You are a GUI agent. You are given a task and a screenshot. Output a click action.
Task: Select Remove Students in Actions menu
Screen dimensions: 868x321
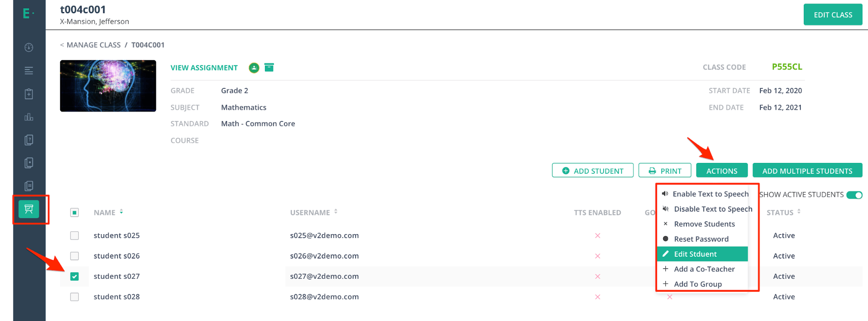pyautogui.click(x=703, y=224)
